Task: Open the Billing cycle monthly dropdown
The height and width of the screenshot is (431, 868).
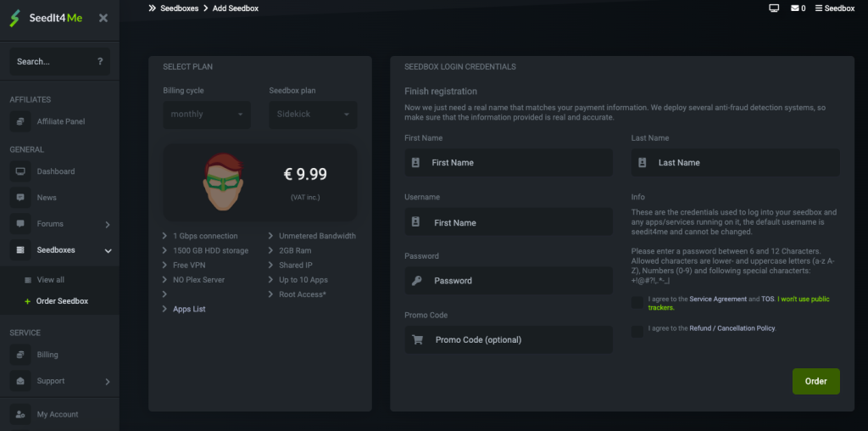Action: tap(207, 115)
